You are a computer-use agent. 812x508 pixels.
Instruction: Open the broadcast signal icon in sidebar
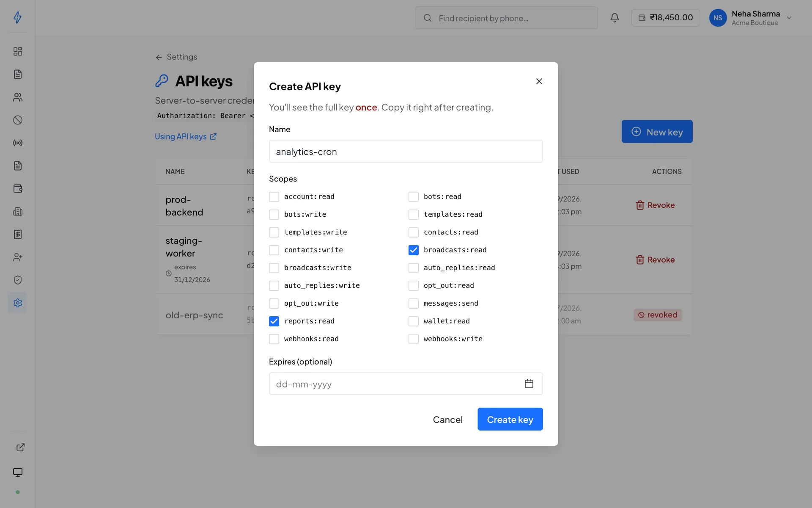coord(17,143)
